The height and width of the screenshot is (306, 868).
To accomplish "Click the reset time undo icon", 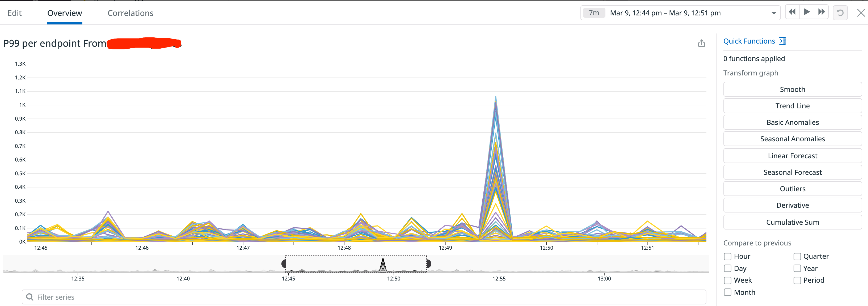I will (x=840, y=13).
